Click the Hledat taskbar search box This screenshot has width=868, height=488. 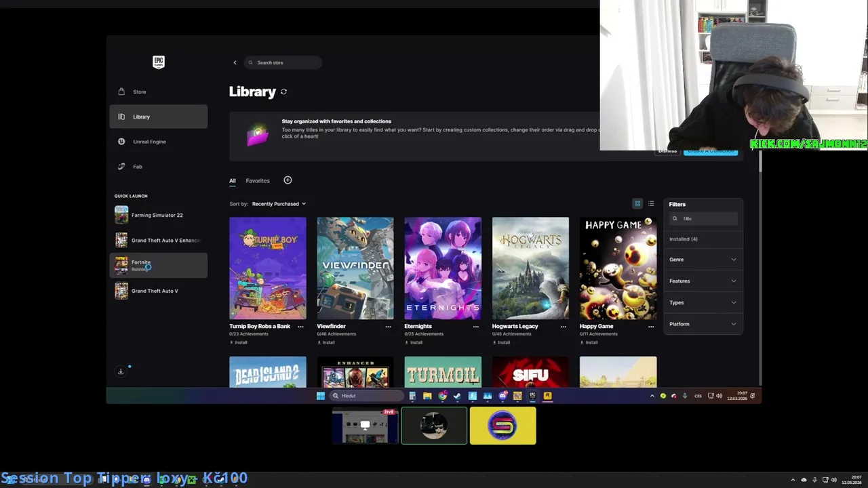pyautogui.click(x=366, y=396)
